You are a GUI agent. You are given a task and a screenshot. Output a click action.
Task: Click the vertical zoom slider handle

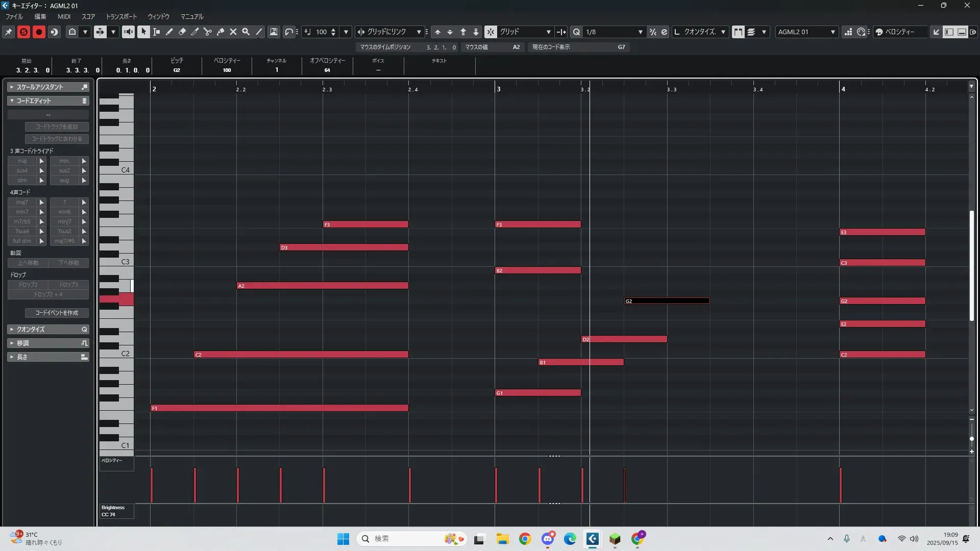pos(972,439)
